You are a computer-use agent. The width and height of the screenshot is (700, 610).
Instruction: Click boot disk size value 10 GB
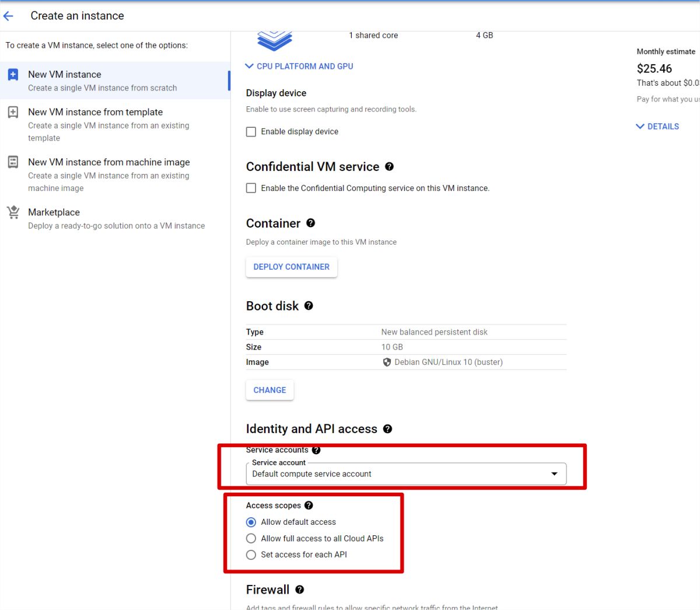[x=392, y=347]
